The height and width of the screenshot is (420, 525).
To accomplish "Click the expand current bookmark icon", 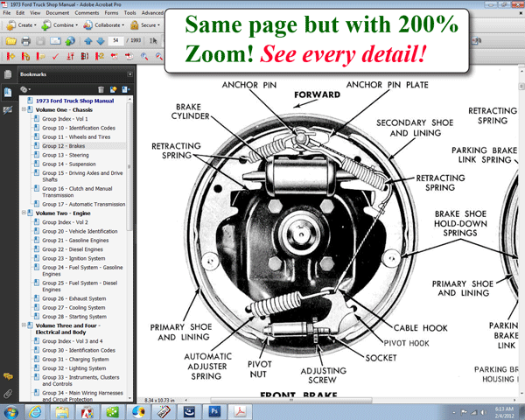I will pos(126,89).
